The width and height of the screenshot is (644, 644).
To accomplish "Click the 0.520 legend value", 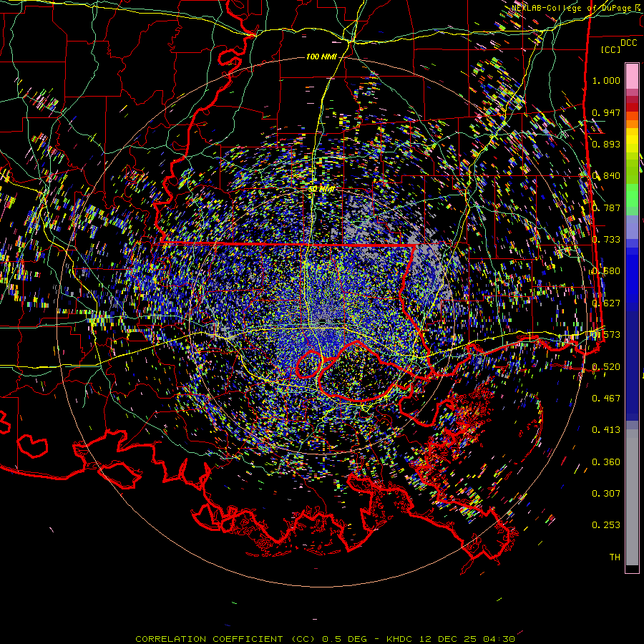I will (x=606, y=367).
